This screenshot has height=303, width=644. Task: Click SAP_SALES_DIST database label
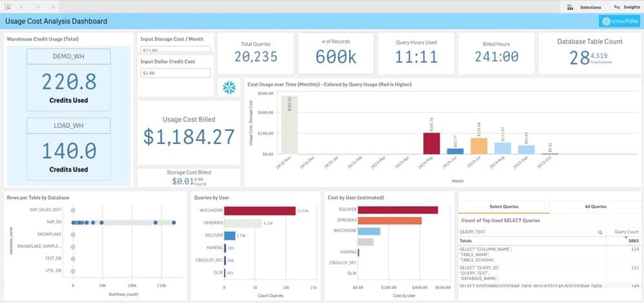tap(45, 210)
